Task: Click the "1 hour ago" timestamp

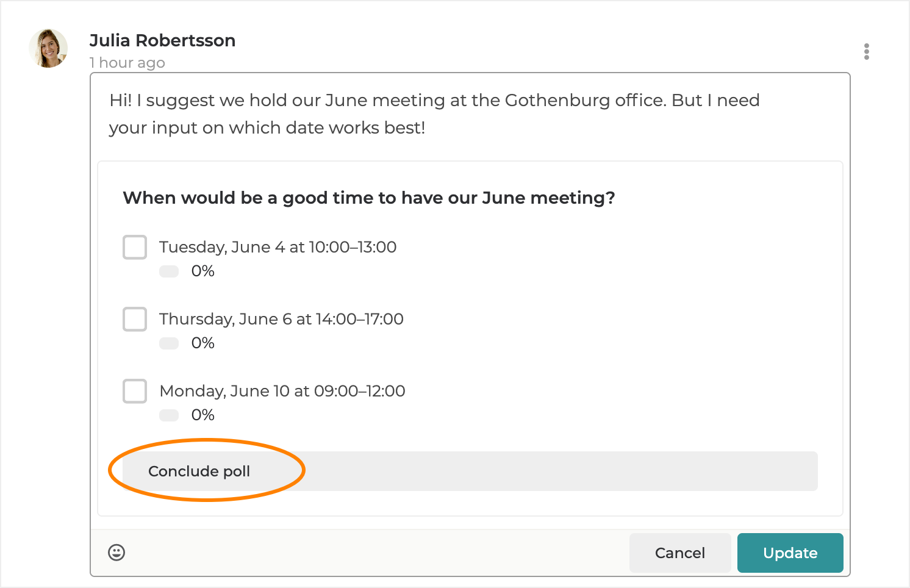Action: [x=127, y=63]
